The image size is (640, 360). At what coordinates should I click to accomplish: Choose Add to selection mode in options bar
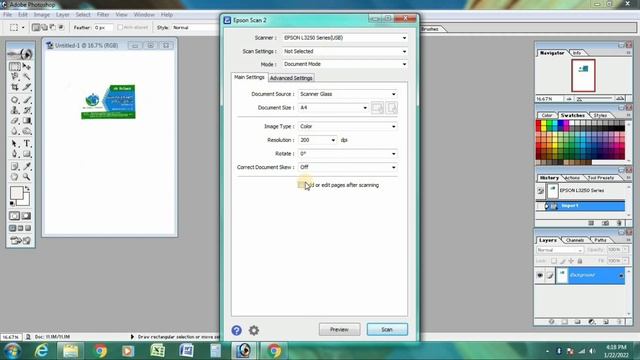click(44, 27)
